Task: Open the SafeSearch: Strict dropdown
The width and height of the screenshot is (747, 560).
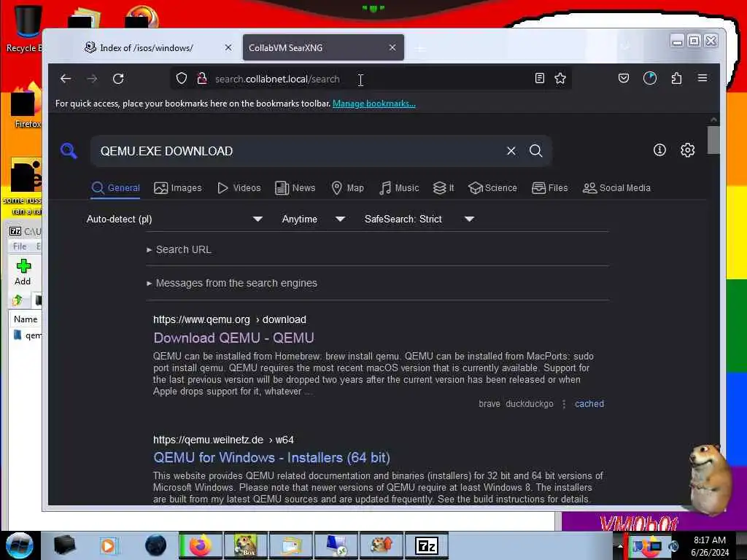Action: pos(419,219)
